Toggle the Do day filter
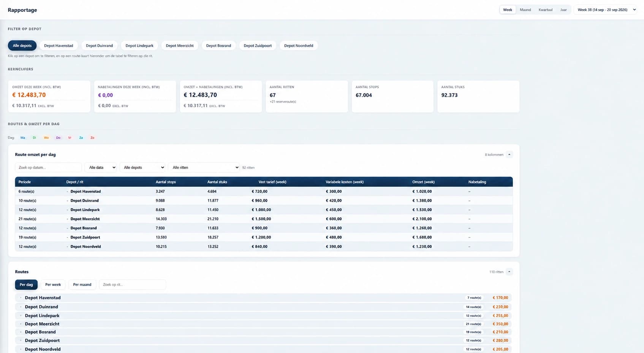Viewport: 644px width, 353px height. 58,138
